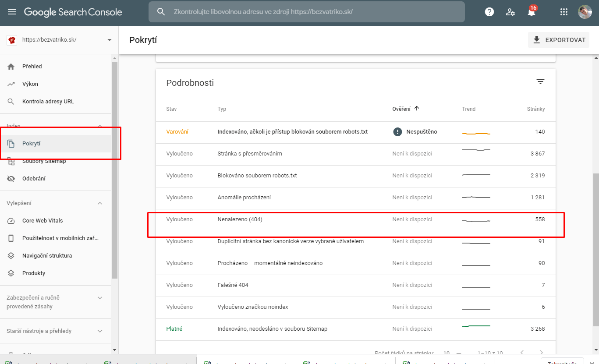Open the hamburger main menu
599x364 pixels.
12,12
